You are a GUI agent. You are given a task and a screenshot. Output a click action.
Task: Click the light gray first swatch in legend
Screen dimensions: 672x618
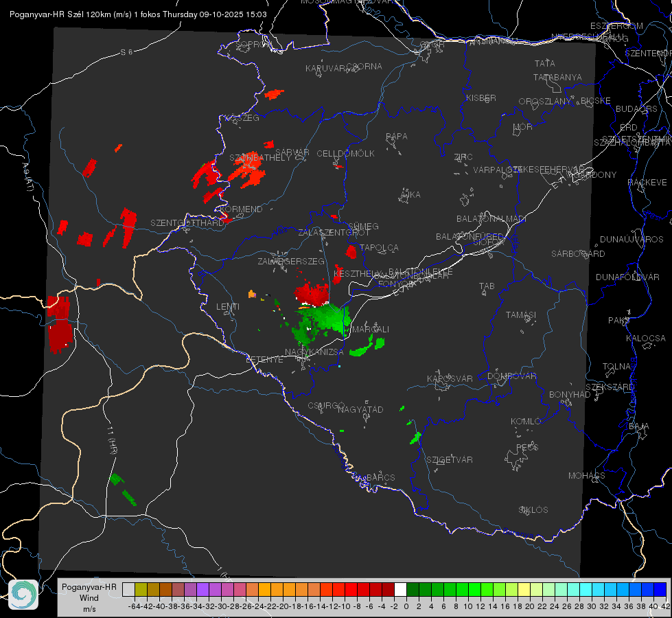pyautogui.click(x=128, y=589)
